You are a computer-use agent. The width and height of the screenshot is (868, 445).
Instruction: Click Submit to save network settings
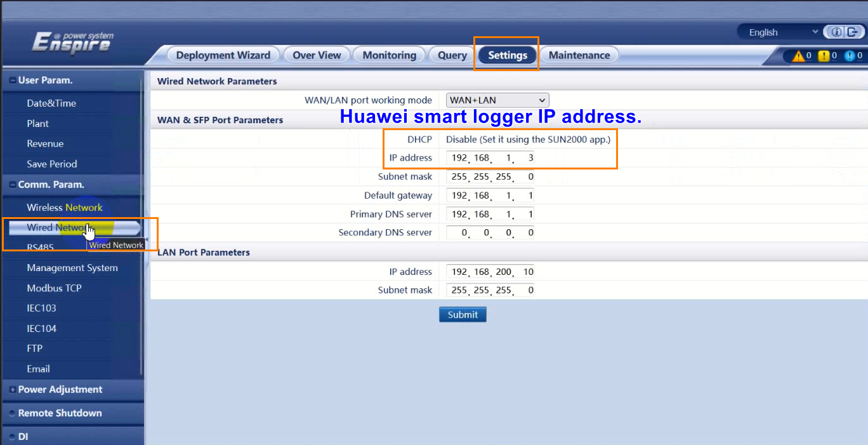point(463,314)
